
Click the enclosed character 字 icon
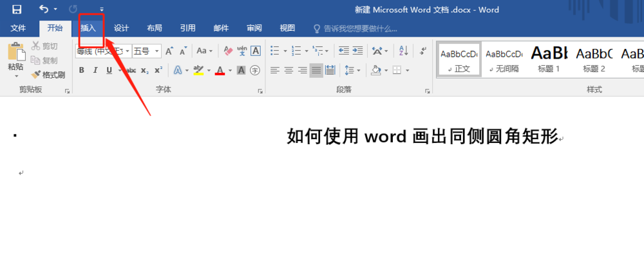click(x=255, y=71)
